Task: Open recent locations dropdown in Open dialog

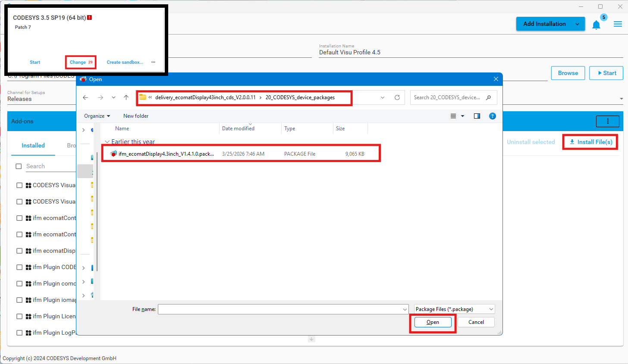Action: click(113, 97)
